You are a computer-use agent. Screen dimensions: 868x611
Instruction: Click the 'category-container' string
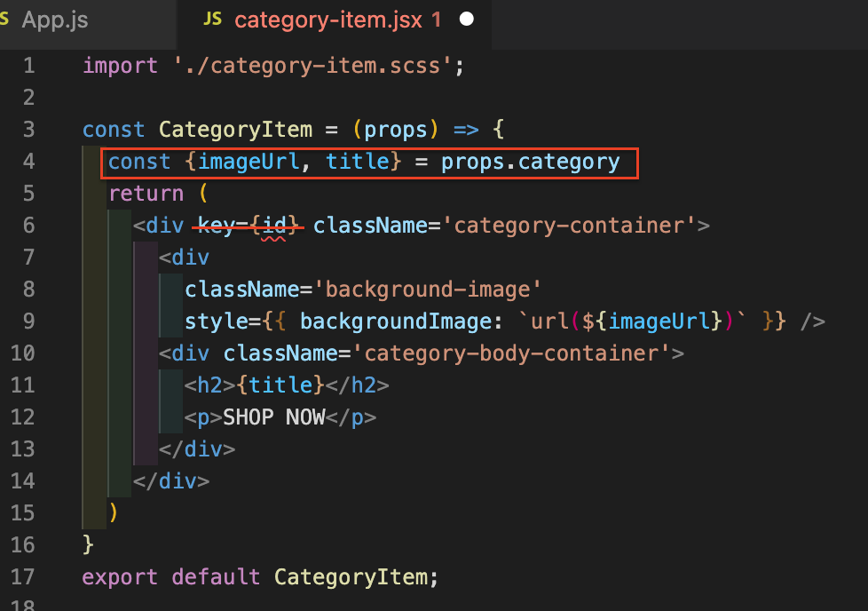tap(569, 226)
